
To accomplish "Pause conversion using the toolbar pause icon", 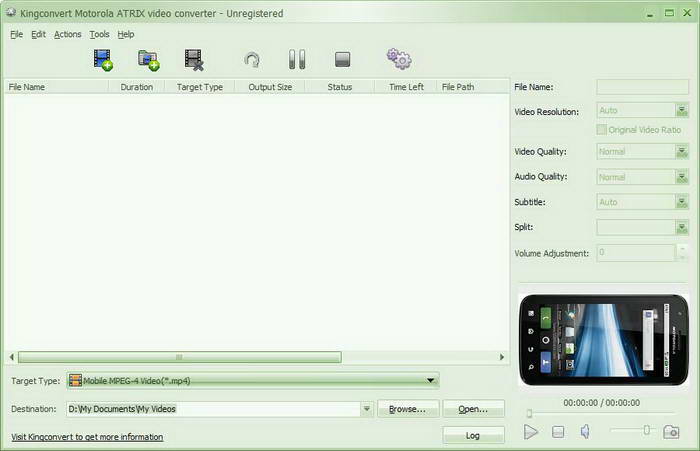I will (297, 60).
